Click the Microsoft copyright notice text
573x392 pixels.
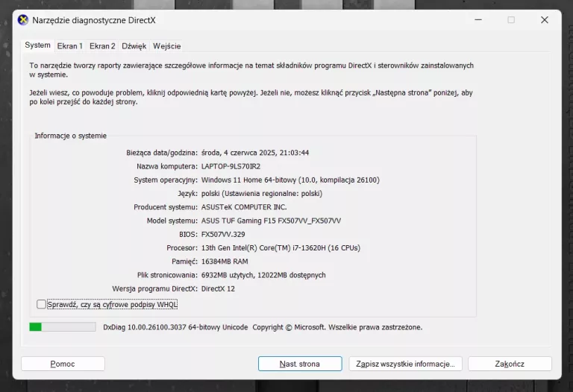pyautogui.click(x=337, y=327)
